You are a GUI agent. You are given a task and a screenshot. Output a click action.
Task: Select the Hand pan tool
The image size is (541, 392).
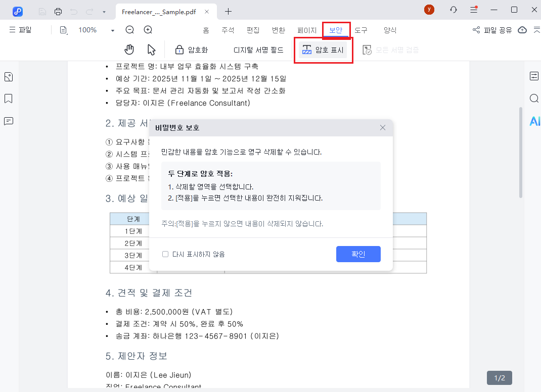129,50
